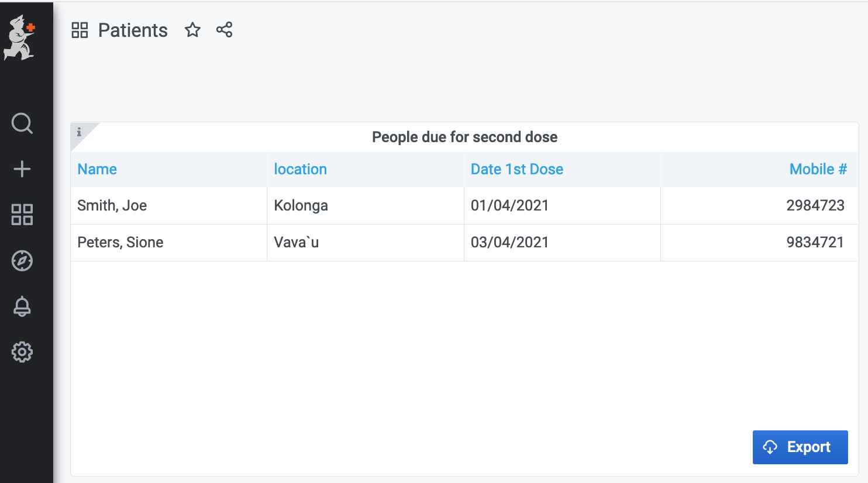Viewport: 868px width, 483px height.
Task: Open the Explore compass icon
Action: pos(22,261)
